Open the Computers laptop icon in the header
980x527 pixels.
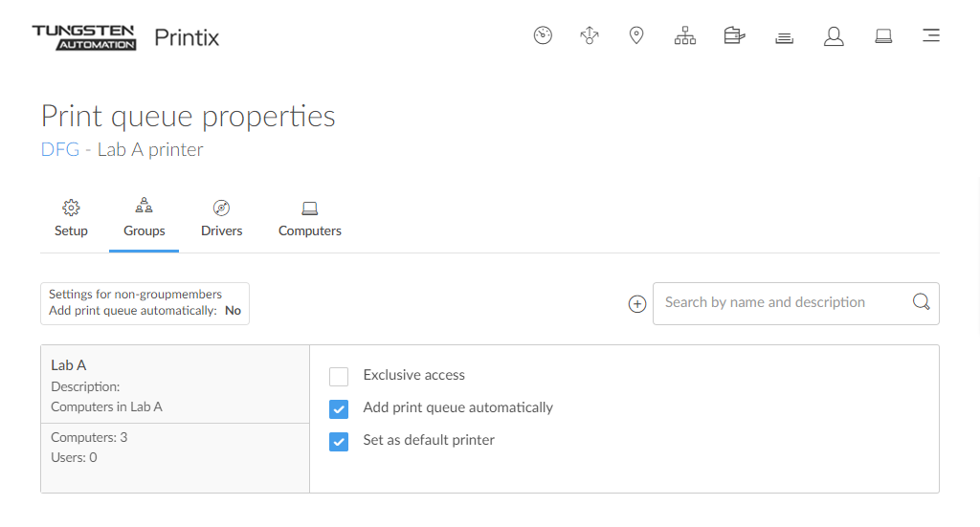(x=883, y=36)
